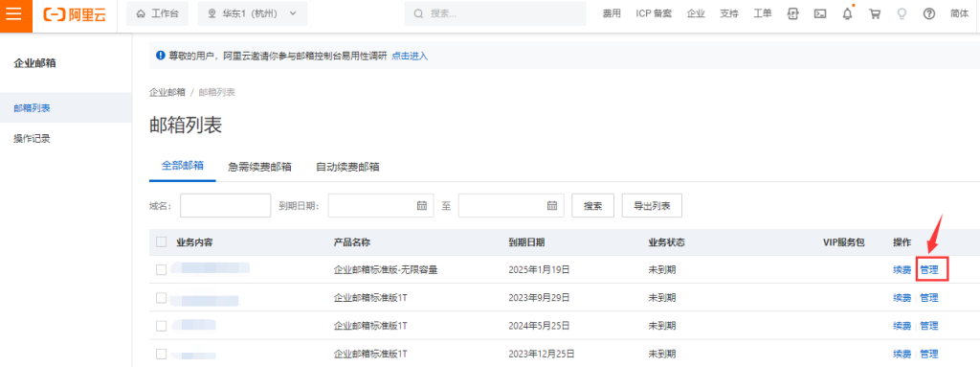This screenshot has height=367, width=980.
Task: Click the 导出列表 button
Action: 652,205
